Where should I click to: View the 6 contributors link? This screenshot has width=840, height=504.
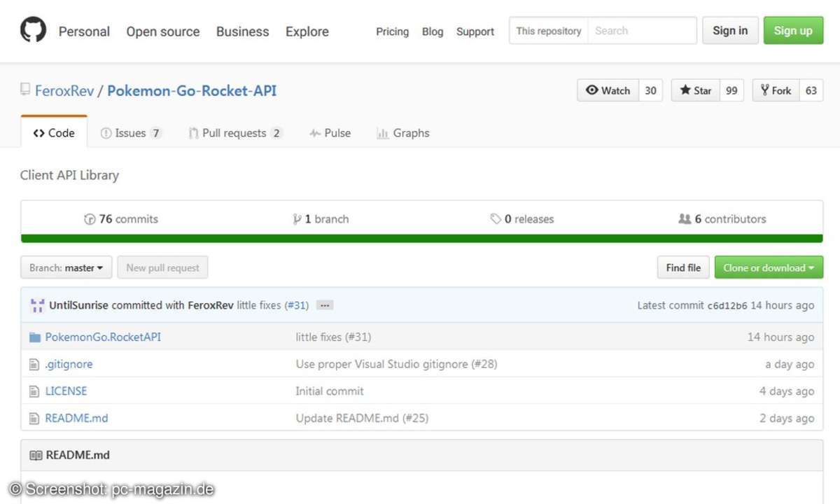pos(722,219)
